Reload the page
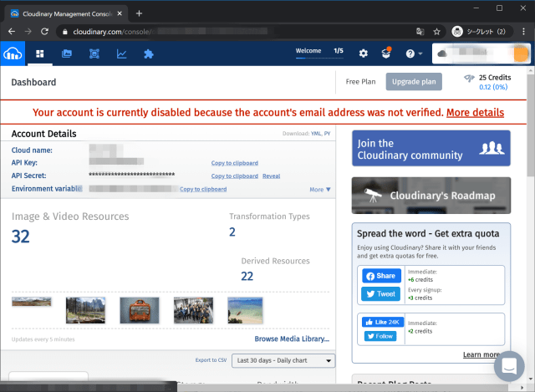Screen dimensions: 535x392 coord(44,32)
